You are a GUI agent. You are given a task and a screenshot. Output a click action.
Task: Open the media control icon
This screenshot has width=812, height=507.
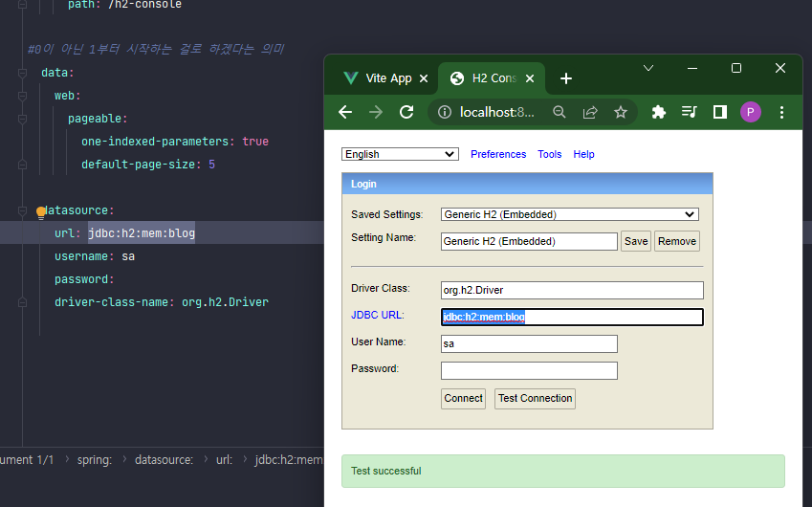(690, 112)
